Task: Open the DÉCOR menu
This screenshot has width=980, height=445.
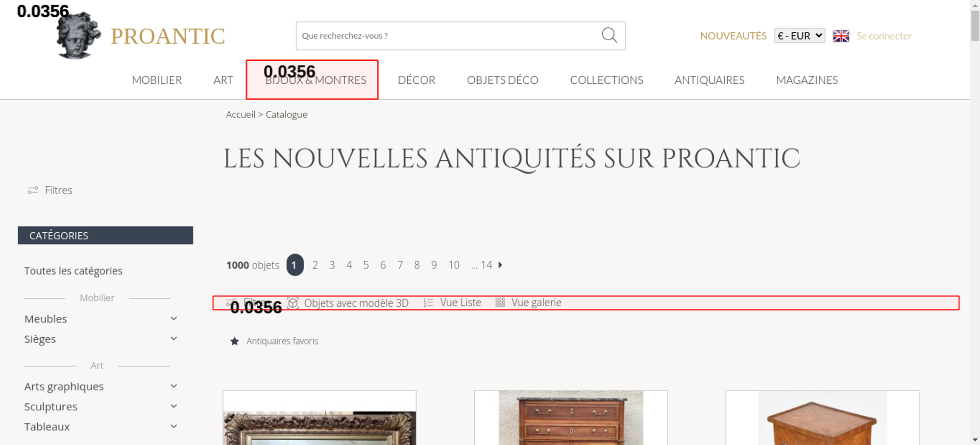Action: click(416, 80)
